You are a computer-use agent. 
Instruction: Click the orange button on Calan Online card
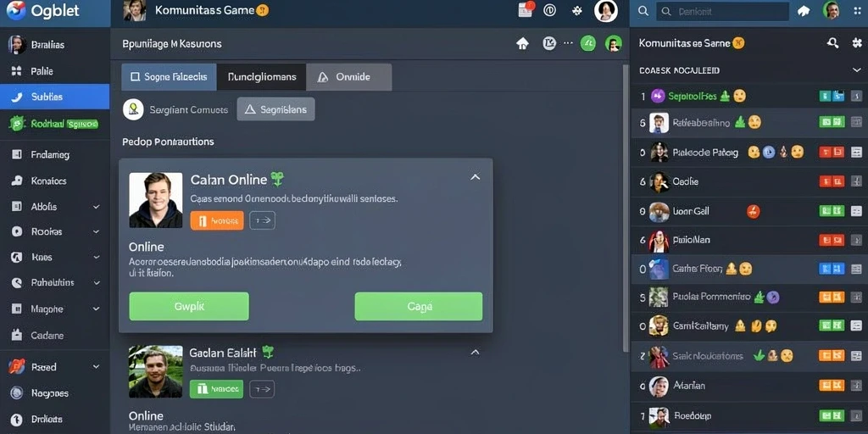[x=217, y=220]
